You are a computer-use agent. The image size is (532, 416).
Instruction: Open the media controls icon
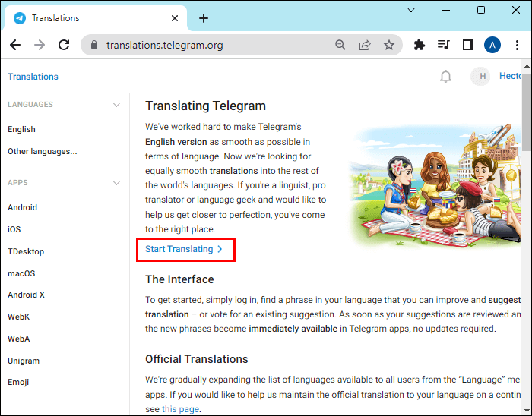click(x=443, y=45)
